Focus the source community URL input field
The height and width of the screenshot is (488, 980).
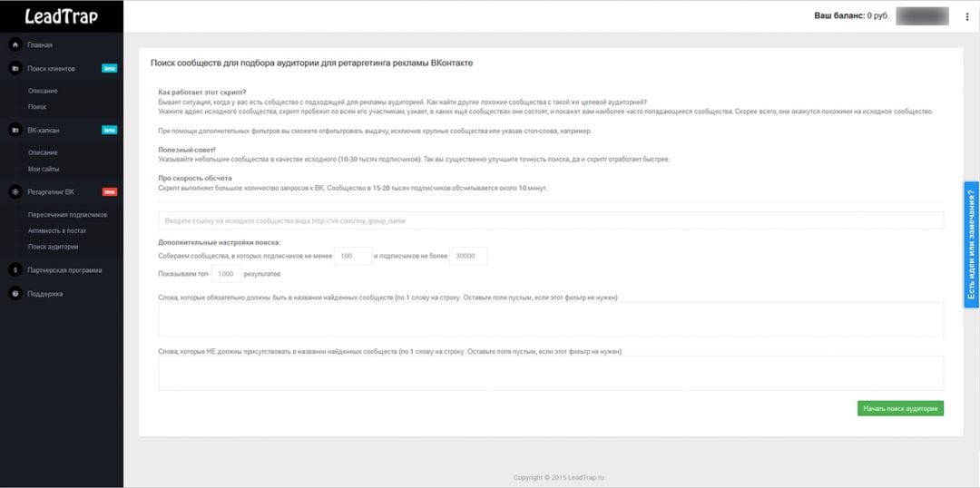[x=551, y=220]
